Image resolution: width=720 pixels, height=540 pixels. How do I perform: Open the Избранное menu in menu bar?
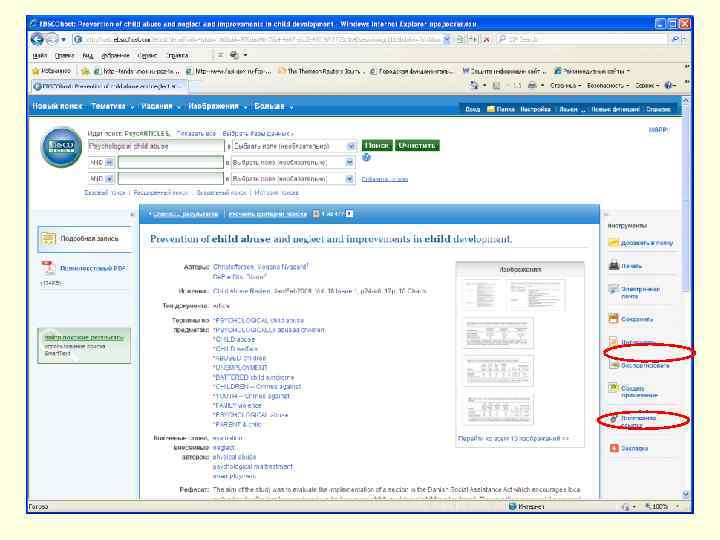pos(115,56)
